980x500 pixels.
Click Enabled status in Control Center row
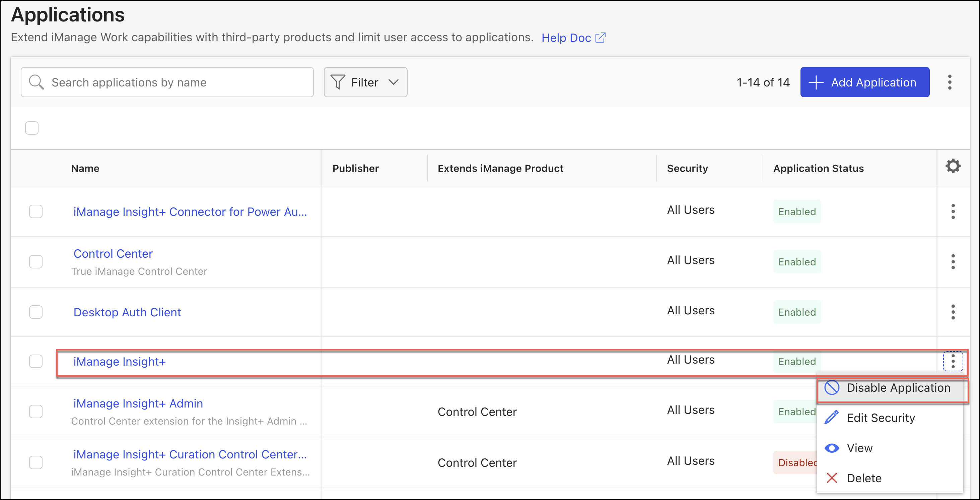coord(797,262)
